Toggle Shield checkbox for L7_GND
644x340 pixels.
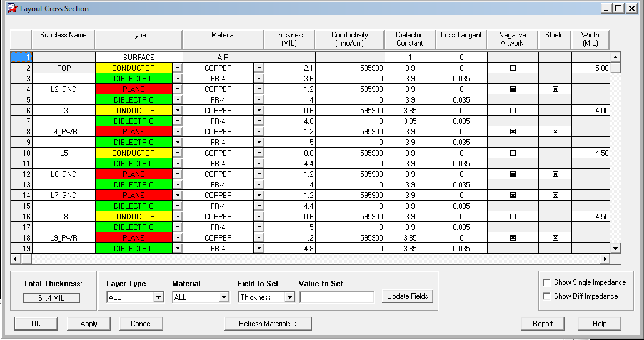point(555,196)
